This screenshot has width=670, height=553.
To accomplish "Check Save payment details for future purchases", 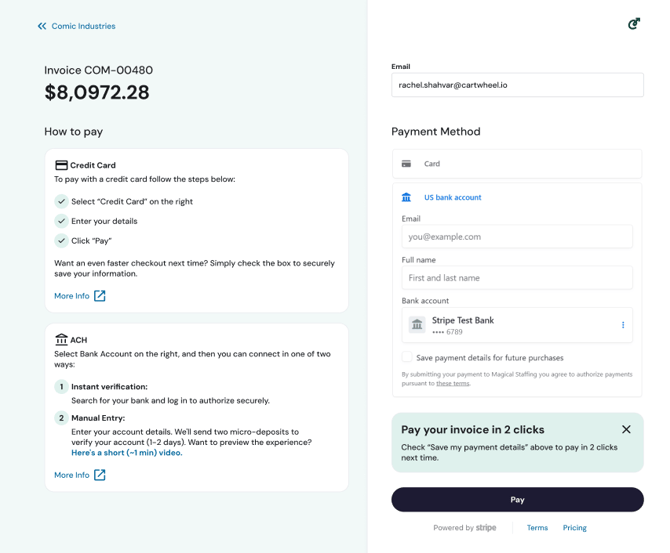I will [408, 357].
